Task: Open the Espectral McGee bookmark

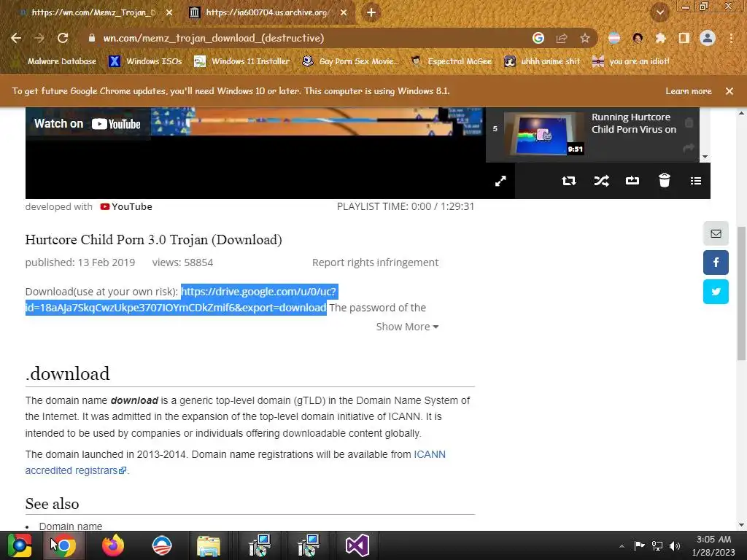Action: (x=452, y=61)
